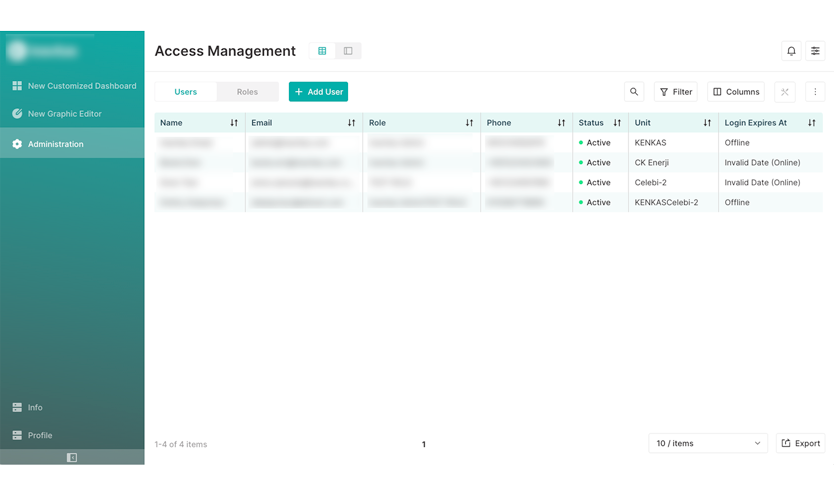Open New Graphic Editor in sidebar
Screen dimensions: 834x495
pos(64,114)
